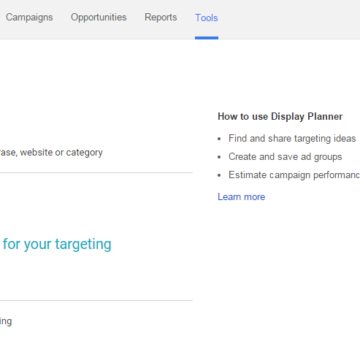Viewport: 360px width, 360px height.
Task: Click the 'website or category' phrase text
Action: [61, 153]
